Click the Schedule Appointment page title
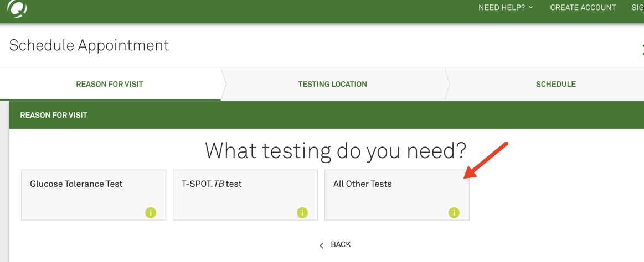The height and width of the screenshot is (262, 644). coord(89,45)
